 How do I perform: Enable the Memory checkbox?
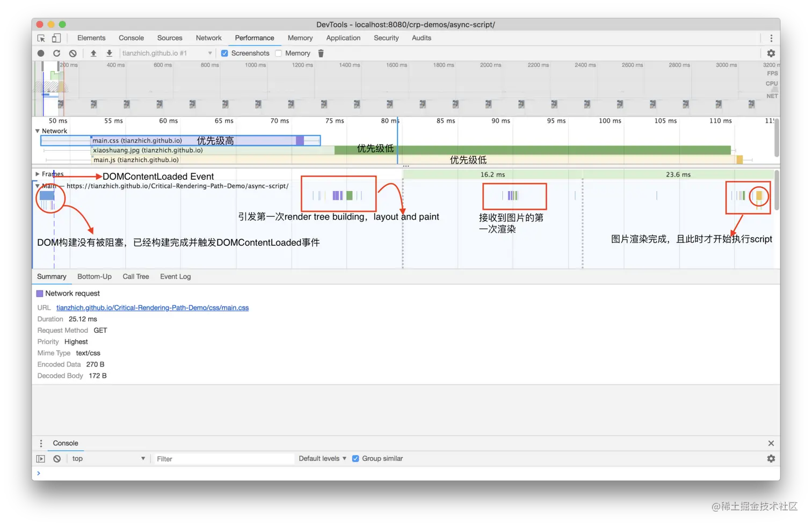point(278,53)
